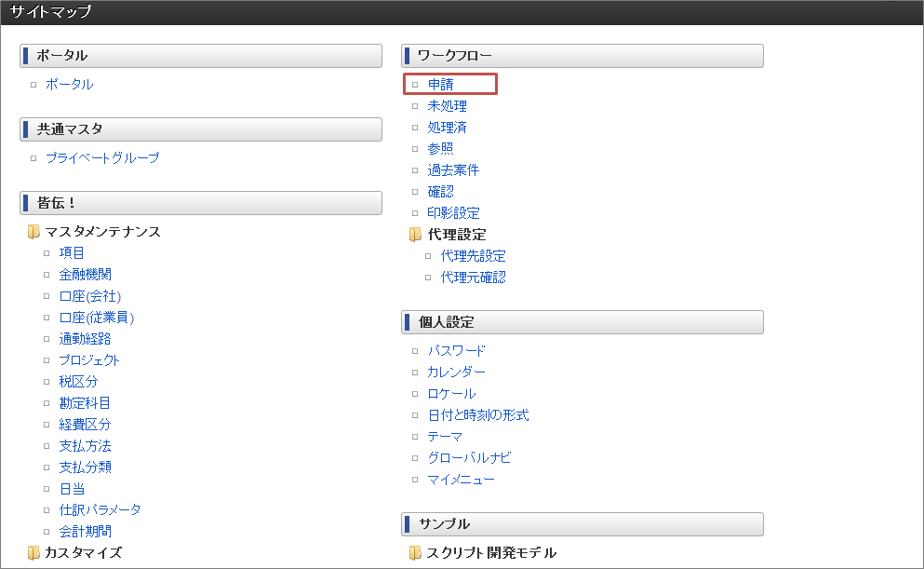Open the 口座(従業員) link
924x569 pixels.
97,318
